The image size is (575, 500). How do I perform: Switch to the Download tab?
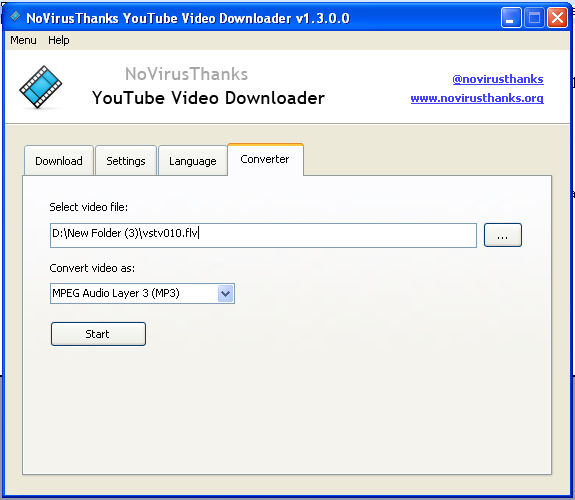coord(59,161)
